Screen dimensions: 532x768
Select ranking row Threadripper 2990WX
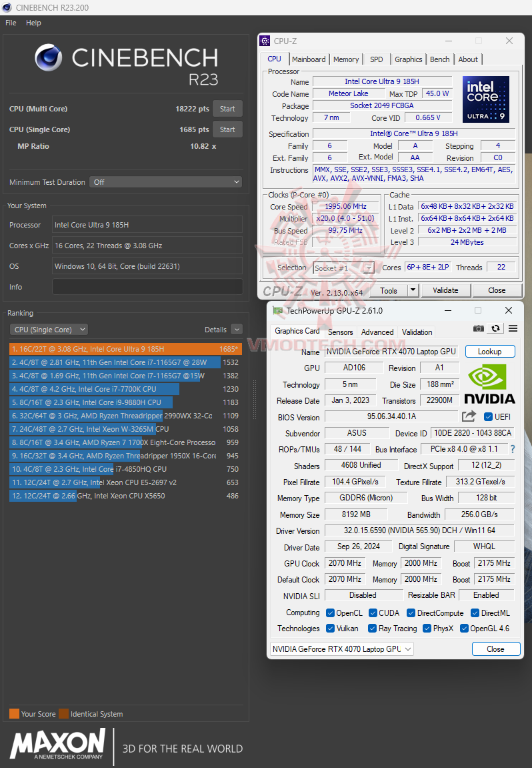(125, 416)
